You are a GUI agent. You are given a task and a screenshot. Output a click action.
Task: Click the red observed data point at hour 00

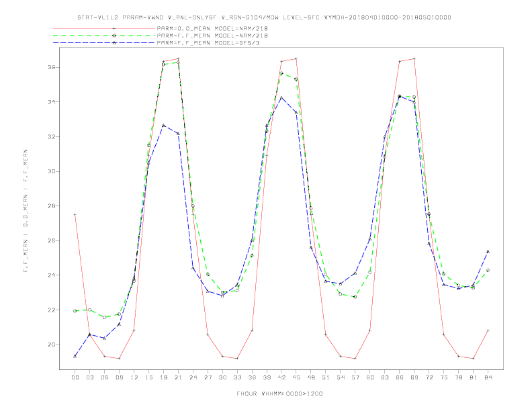[75, 215]
